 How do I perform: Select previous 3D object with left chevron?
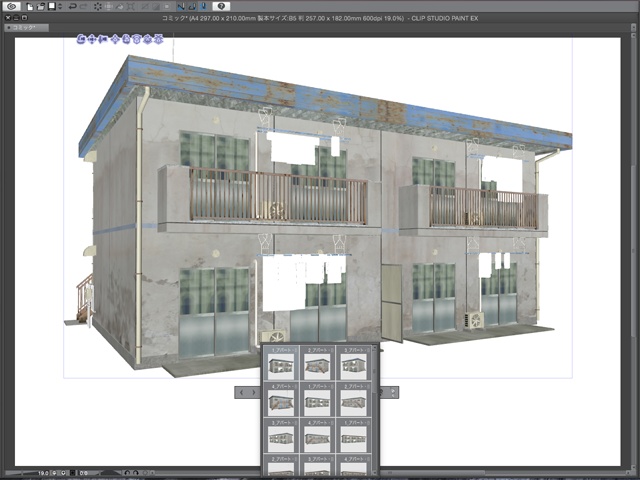(x=241, y=392)
